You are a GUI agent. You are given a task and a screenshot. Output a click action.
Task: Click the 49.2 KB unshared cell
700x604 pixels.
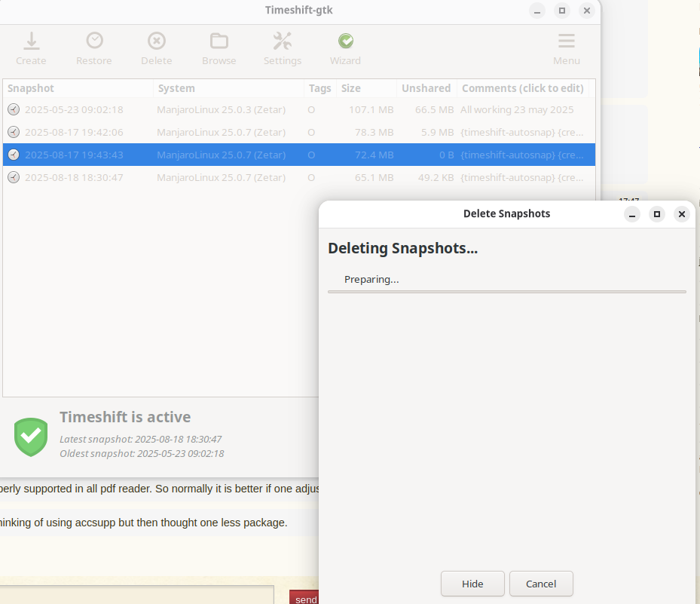coord(436,177)
